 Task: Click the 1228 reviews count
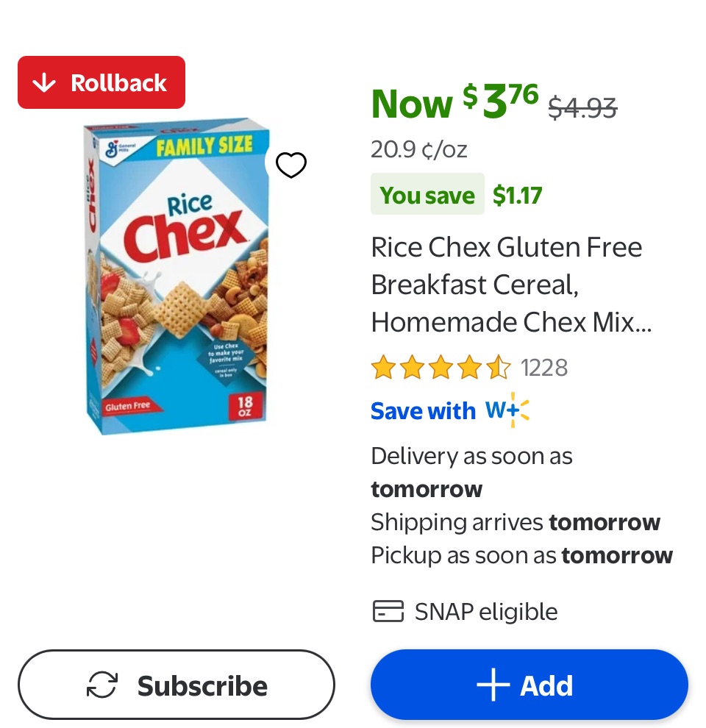pos(544,368)
